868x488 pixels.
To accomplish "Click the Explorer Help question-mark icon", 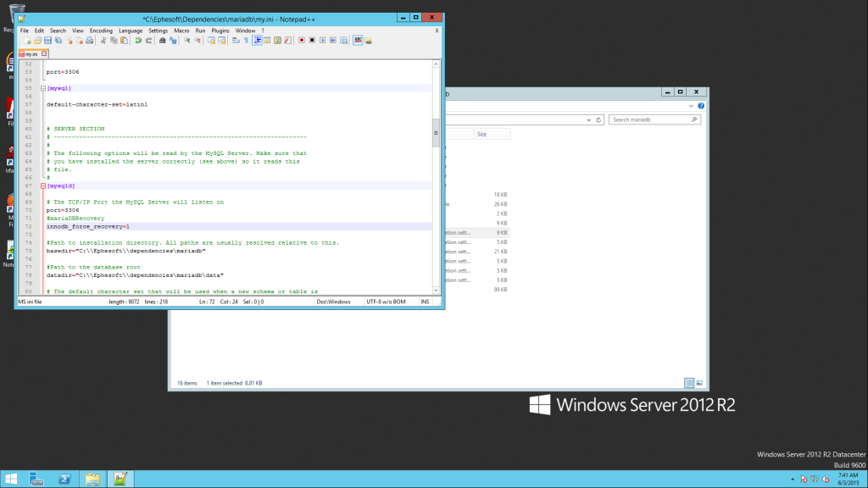I will [x=701, y=106].
